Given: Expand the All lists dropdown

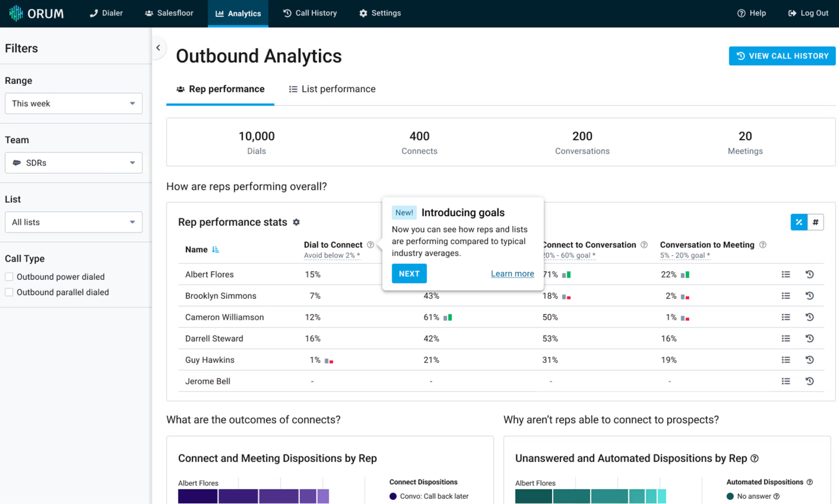Looking at the screenshot, I should pos(73,222).
